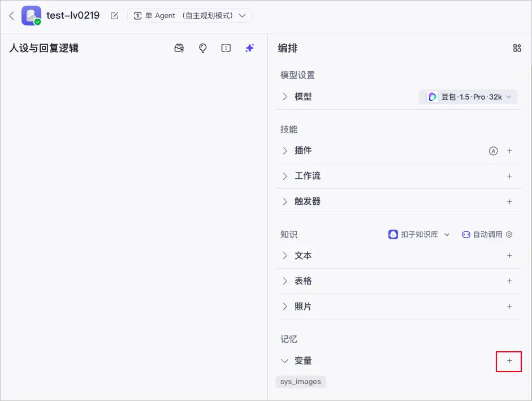Click plus to add 文本 knowledge
The image size is (532, 401).
509,255
